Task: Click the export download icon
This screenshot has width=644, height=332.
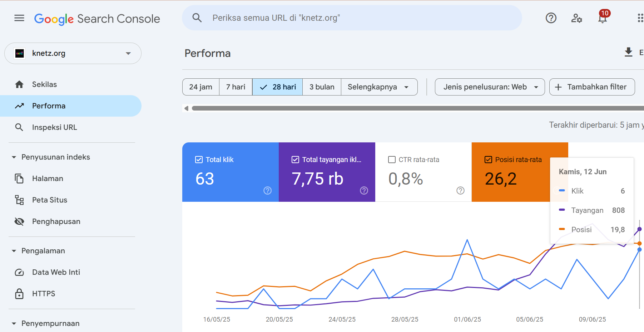Action: point(628,52)
